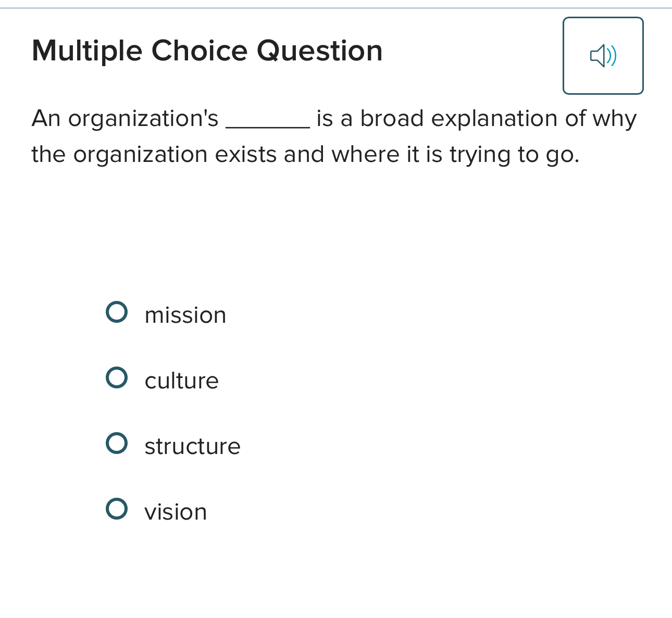The height and width of the screenshot is (618, 672).
Task: Click the word 'Choice' in the heading
Action: pos(199,51)
